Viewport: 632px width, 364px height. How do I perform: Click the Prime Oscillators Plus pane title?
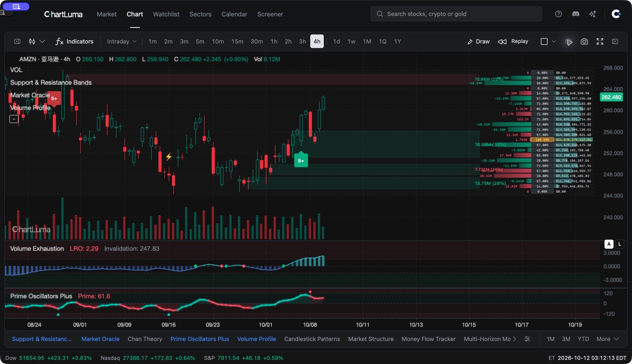pyautogui.click(x=41, y=296)
